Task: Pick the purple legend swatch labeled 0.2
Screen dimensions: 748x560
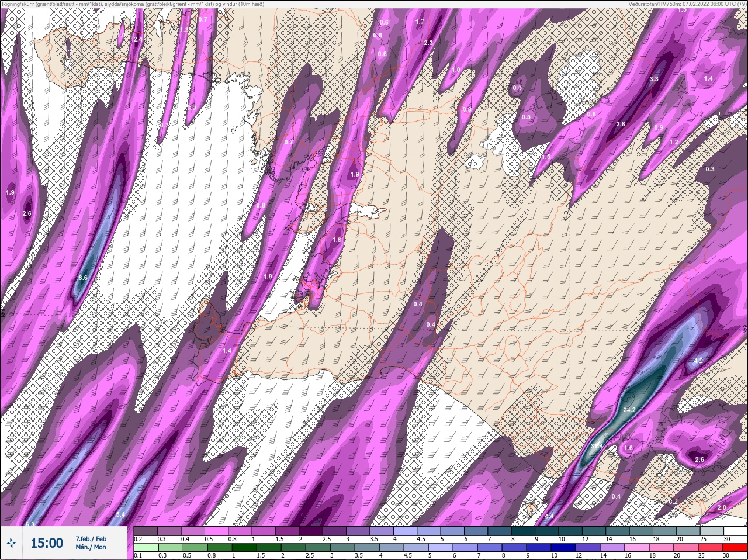Action: [146, 531]
